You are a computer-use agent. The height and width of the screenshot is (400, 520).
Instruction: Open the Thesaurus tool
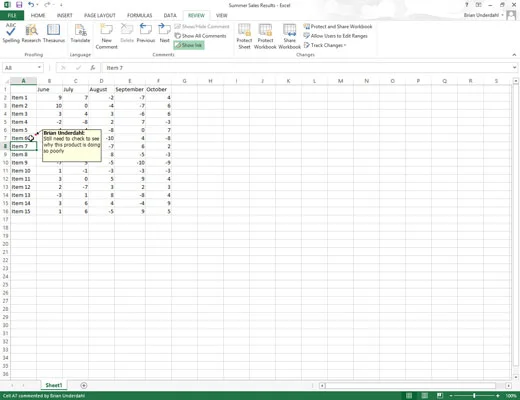coord(54,33)
